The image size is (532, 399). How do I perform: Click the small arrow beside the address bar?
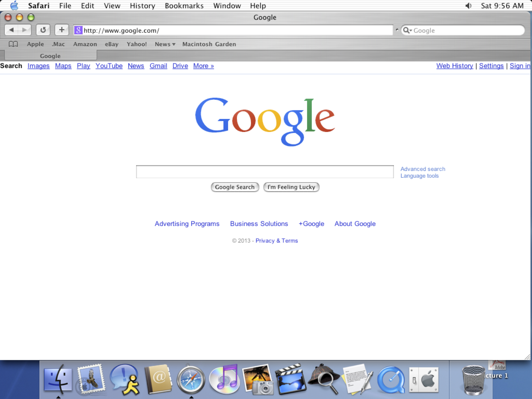pos(397,30)
